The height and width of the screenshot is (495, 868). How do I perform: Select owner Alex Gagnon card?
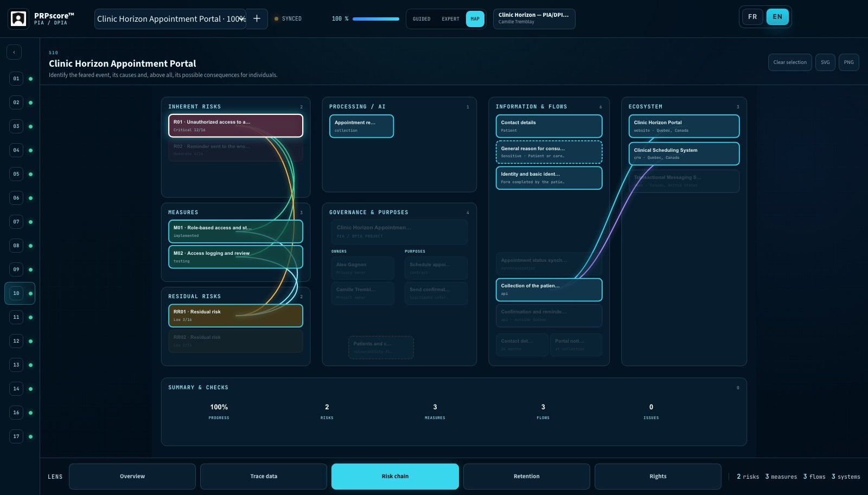[x=363, y=268]
